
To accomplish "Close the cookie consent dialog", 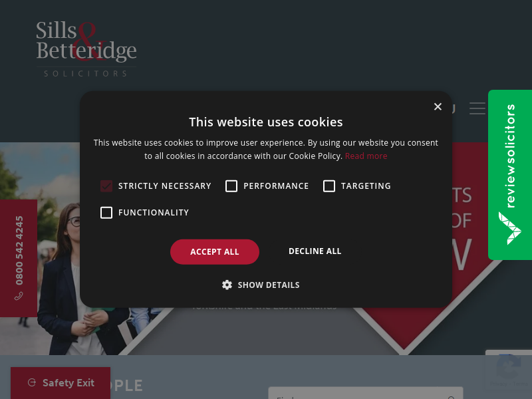I will pos(438,106).
